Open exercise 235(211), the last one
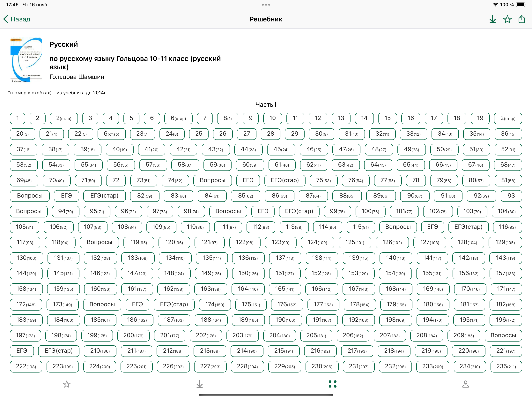532x399 pixels. 507,366
